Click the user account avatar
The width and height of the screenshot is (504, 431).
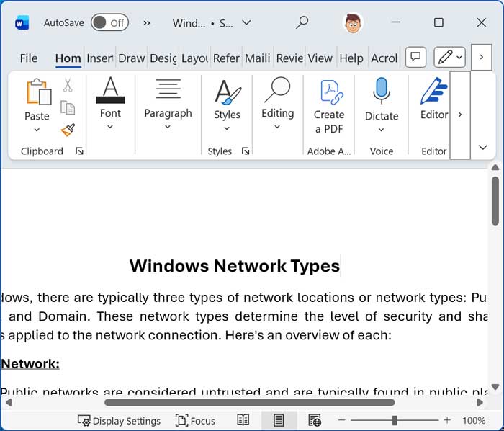coord(353,23)
